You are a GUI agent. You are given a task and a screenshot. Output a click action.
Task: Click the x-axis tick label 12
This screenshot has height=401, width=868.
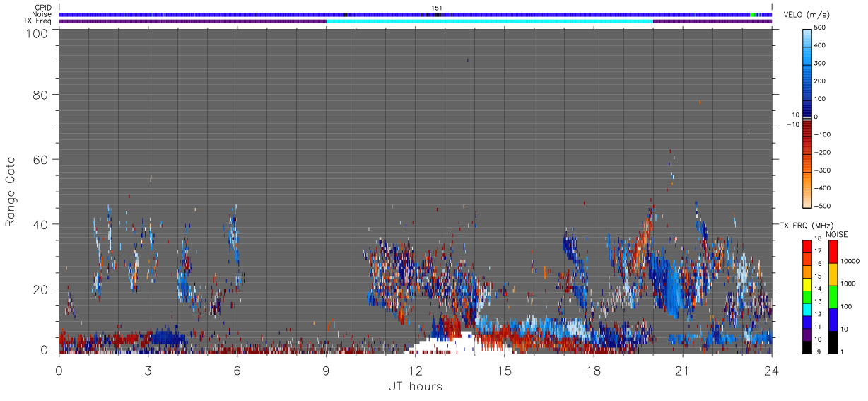click(415, 371)
